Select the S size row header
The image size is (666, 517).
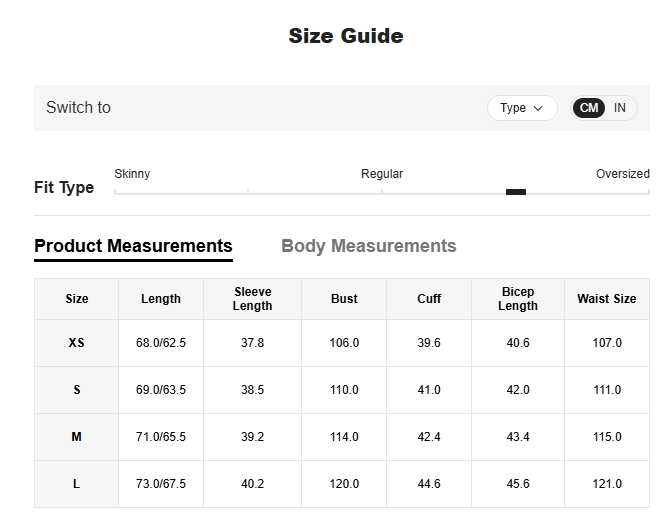point(76,390)
